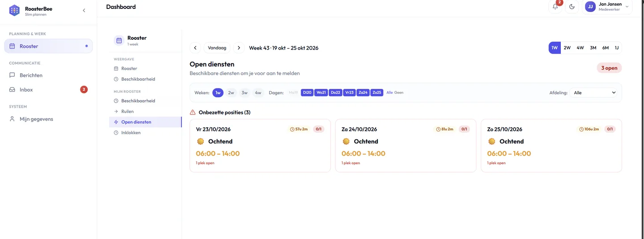This screenshot has height=239, width=644.
Task: Click the 3 open badge
Action: click(x=609, y=68)
